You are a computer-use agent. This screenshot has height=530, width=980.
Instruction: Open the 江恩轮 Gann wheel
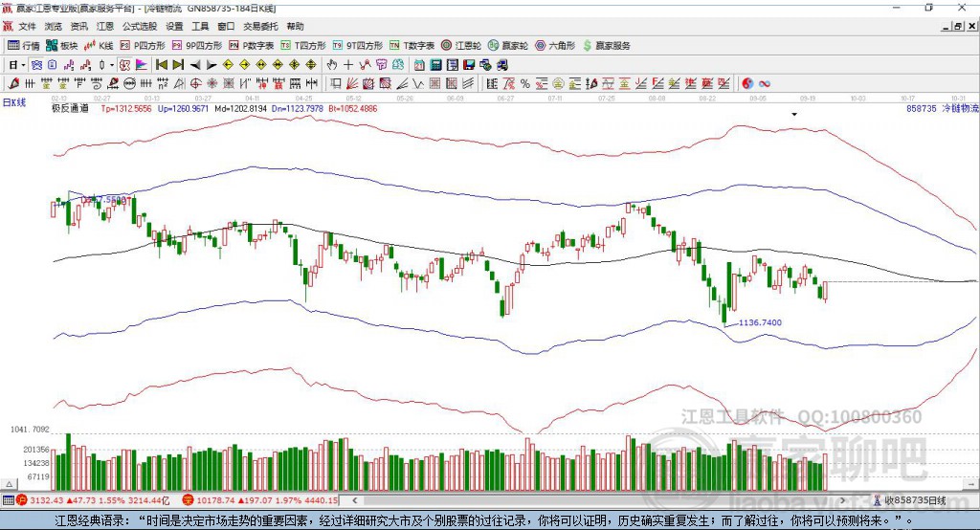click(461, 46)
